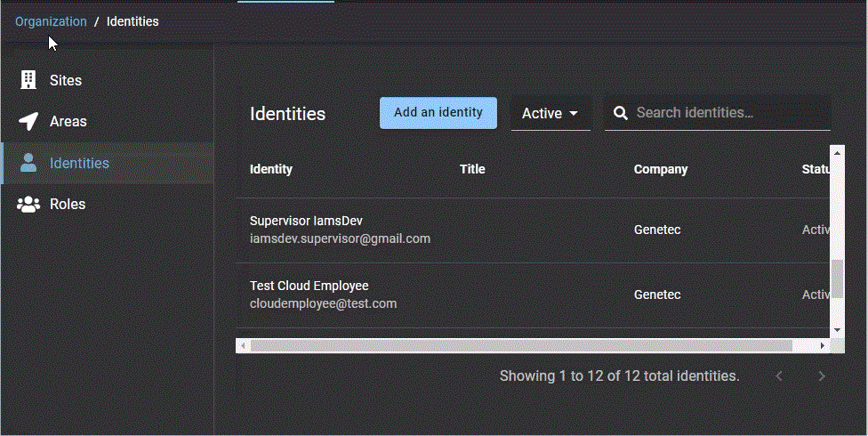Click the Areas navigation arrow icon
The height and width of the screenshot is (436, 868).
point(28,121)
